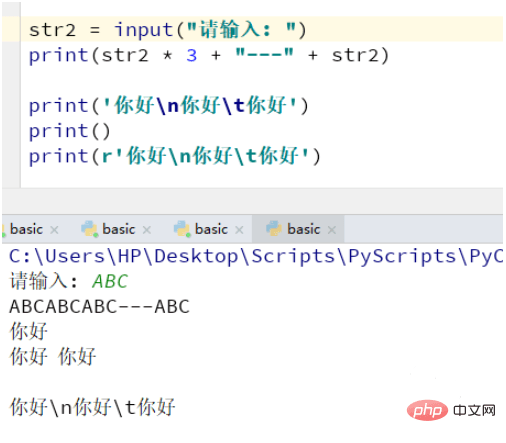Viewport: 506px width, 443px height.
Task: Click Python icon on second basic tab
Action: point(89,229)
